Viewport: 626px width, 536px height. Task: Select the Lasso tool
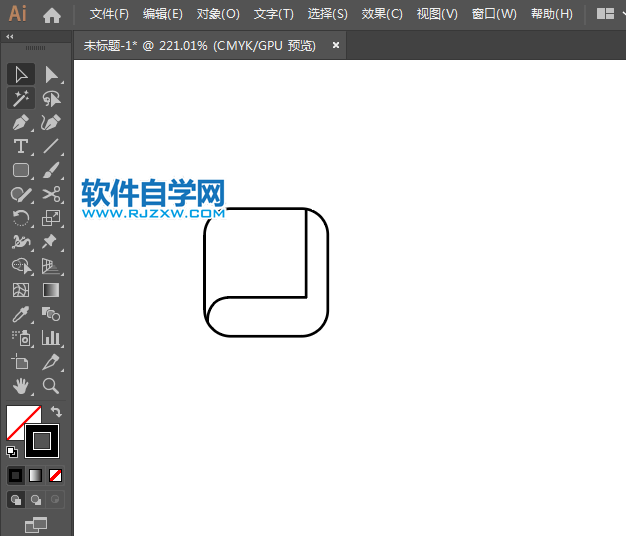pyautogui.click(x=51, y=99)
